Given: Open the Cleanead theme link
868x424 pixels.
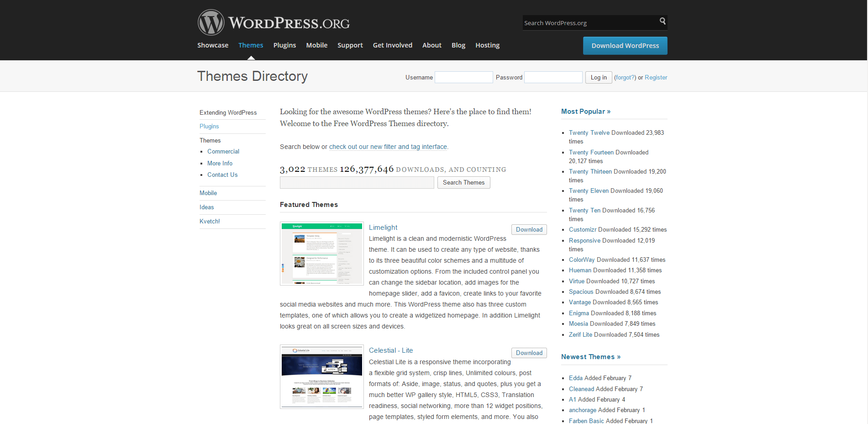Looking at the screenshot, I should 581,389.
